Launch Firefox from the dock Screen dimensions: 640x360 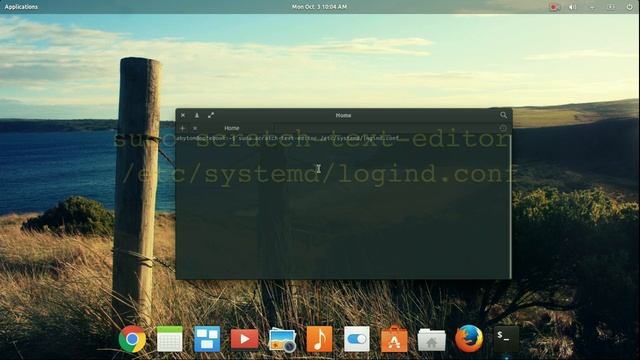coord(469,339)
